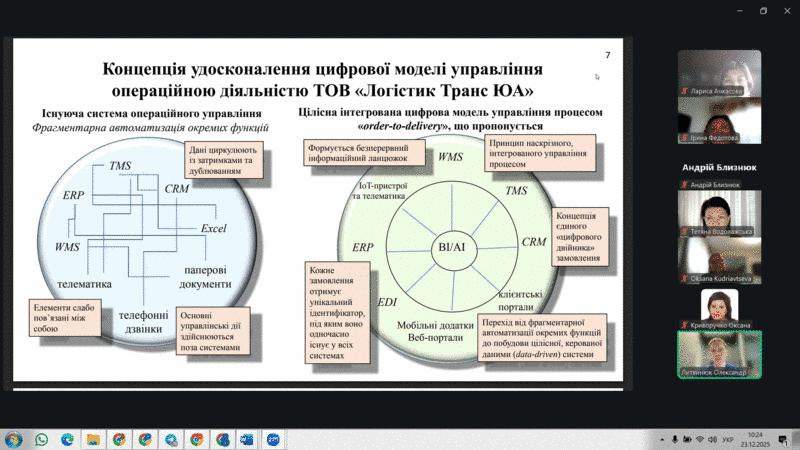Show hidden system tray icons
Image resolution: width=800 pixels, height=450 pixels.
tap(661, 439)
